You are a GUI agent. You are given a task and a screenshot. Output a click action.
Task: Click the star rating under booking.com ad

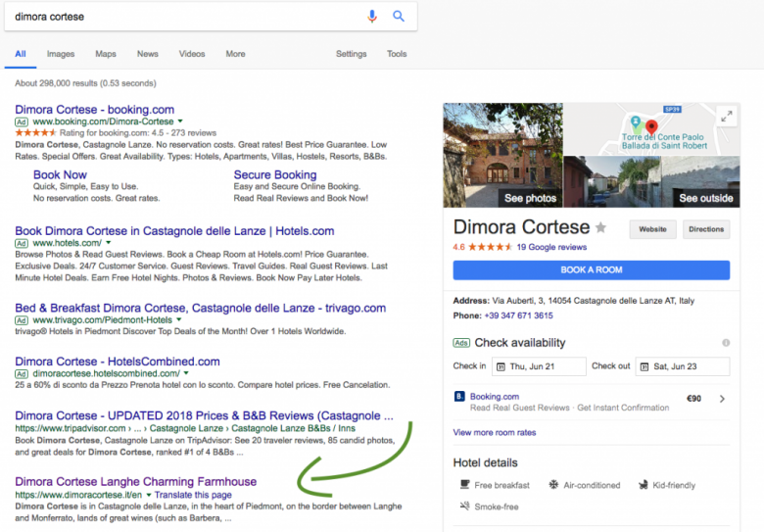click(35, 132)
